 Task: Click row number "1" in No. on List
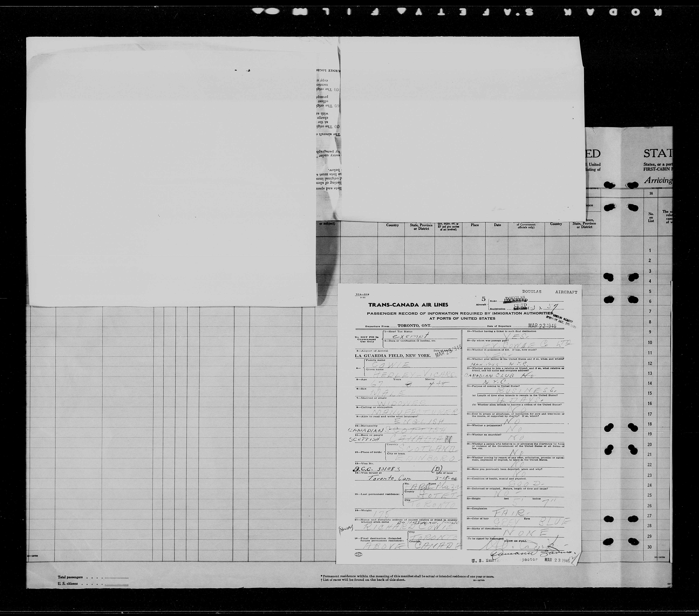[650, 250]
